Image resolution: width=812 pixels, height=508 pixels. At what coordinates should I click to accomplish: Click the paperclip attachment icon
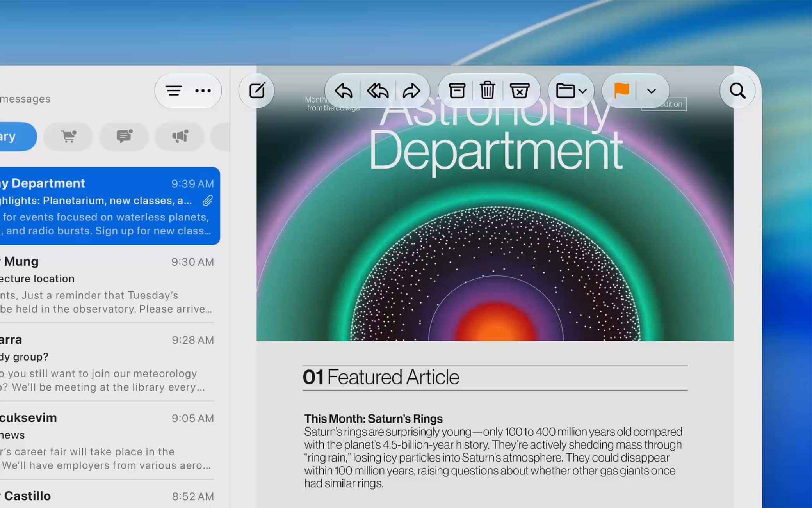click(x=208, y=201)
